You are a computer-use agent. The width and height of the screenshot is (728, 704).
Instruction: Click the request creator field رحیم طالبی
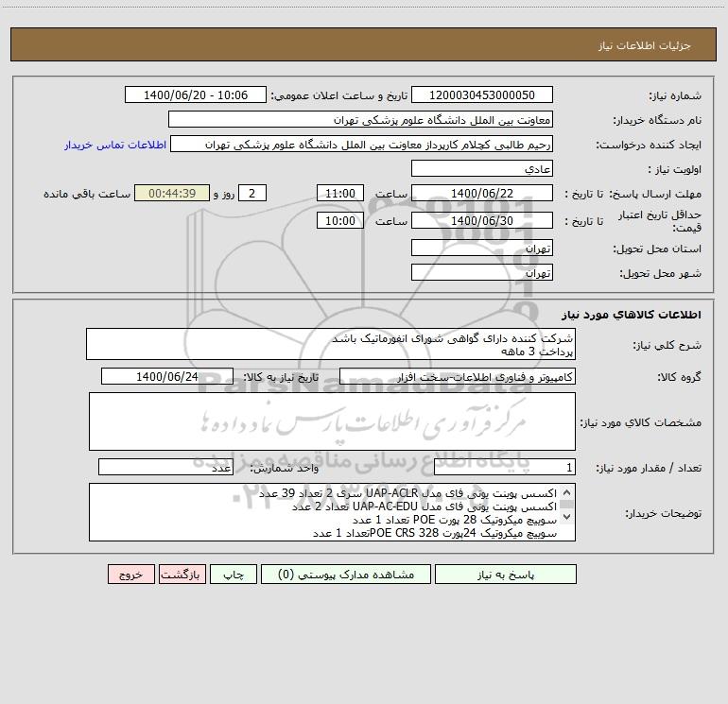[361, 144]
